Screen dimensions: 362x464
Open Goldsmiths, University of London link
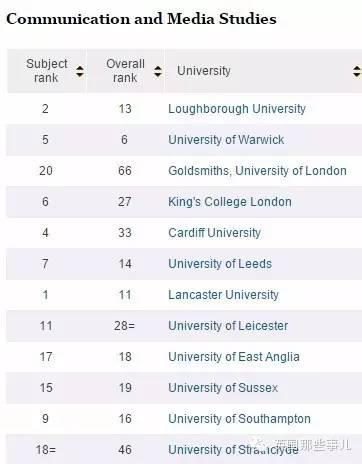point(257,171)
